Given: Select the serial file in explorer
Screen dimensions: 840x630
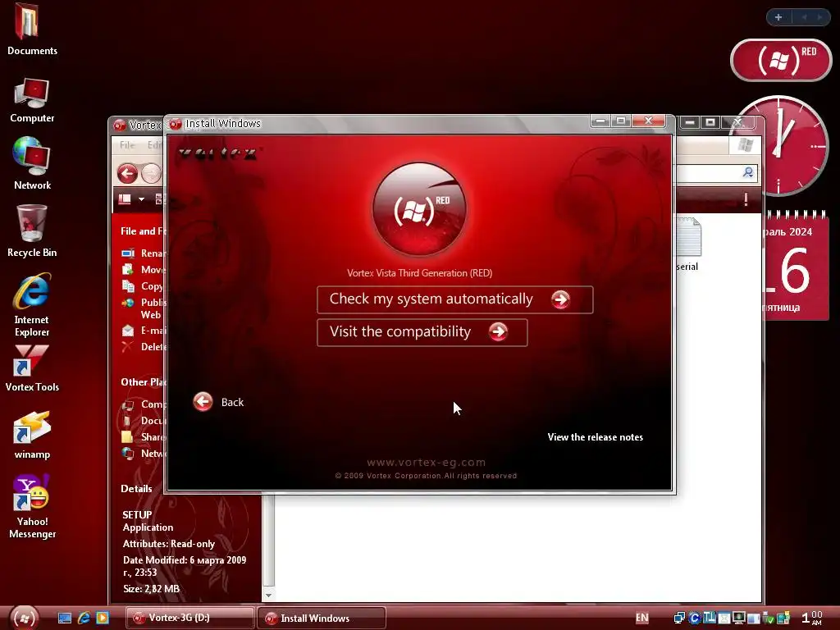Looking at the screenshot, I should (688, 244).
